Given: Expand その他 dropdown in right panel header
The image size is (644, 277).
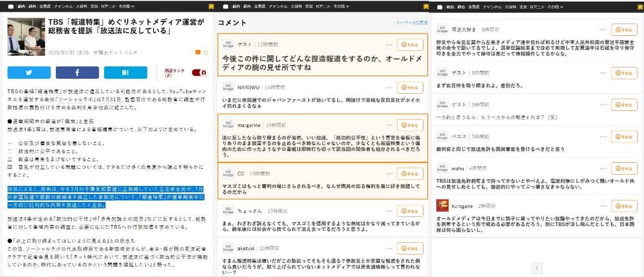Looking at the screenshot, I should (555, 6).
